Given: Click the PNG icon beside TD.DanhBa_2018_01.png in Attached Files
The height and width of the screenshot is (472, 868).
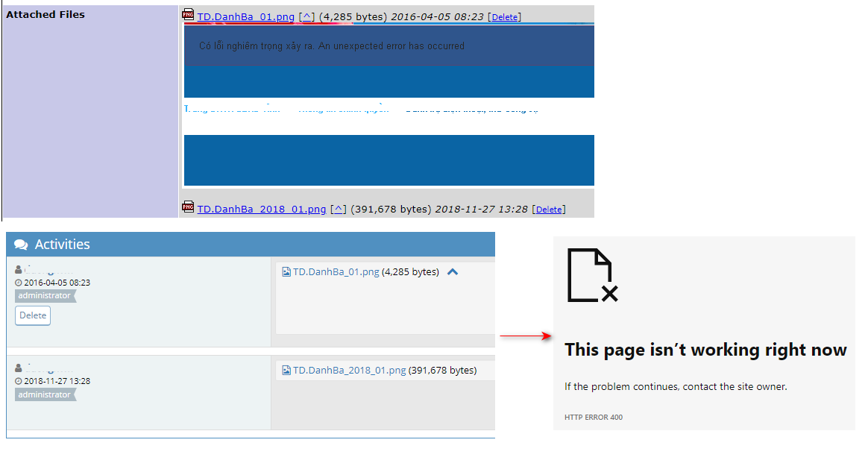Looking at the screenshot, I should 188,207.
